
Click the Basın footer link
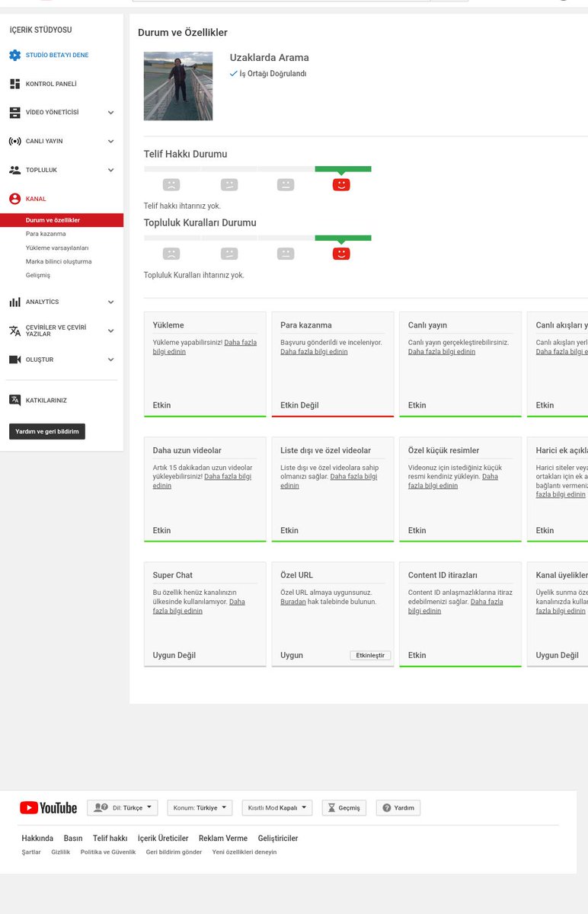73,838
